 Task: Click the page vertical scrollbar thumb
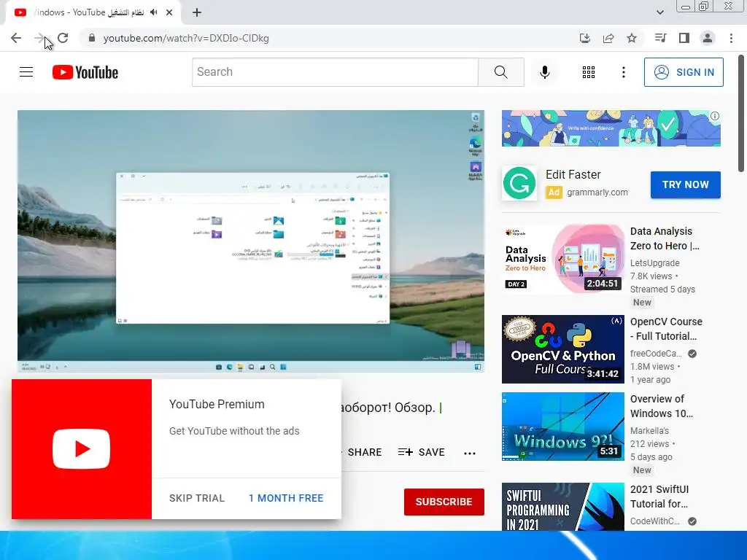pos(741,113)
